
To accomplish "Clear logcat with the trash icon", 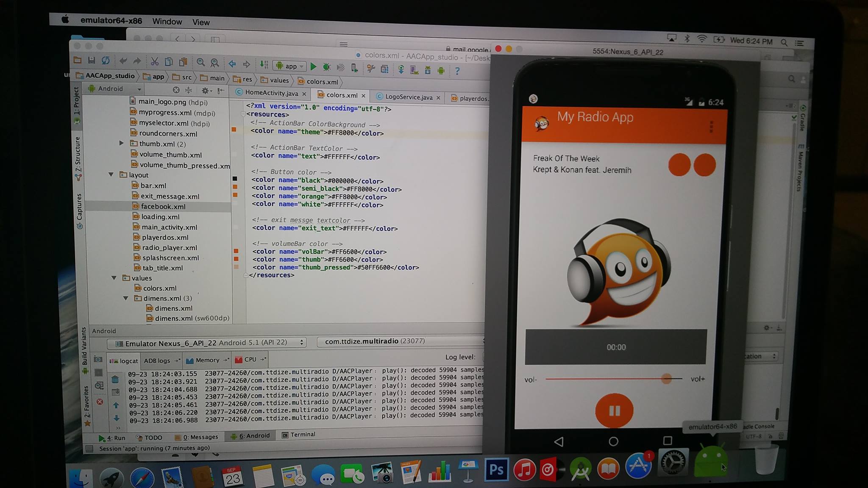I will pyautogui.click(x=115, y=379).
